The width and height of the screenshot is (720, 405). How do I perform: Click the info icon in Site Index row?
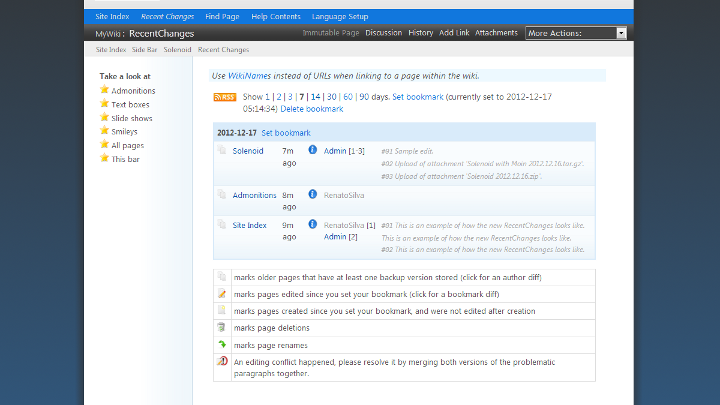pos(312,225)
